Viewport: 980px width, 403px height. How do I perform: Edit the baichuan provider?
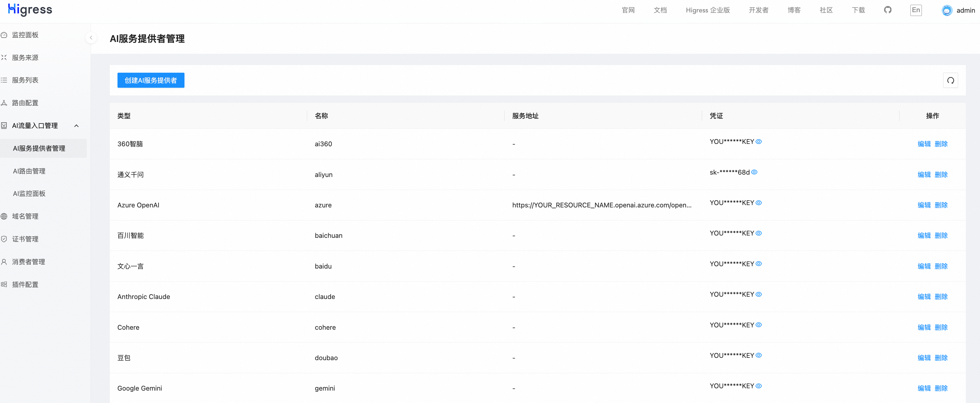924,235
